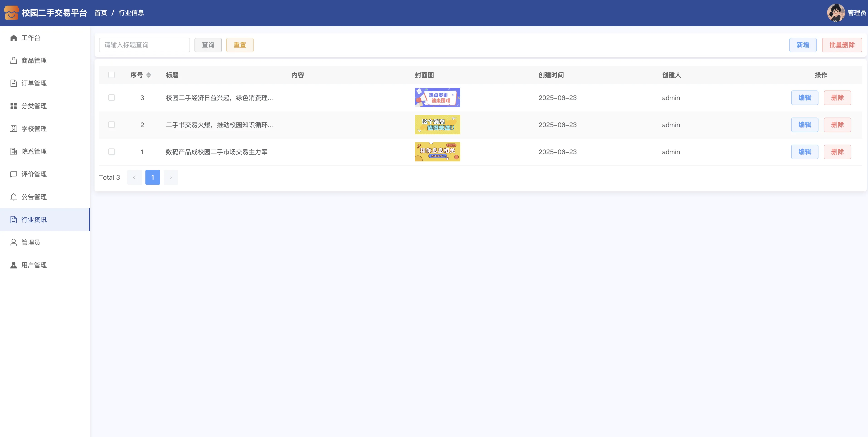Click the bell icon for 公告管理
The width and height of the screenshot is (868, 437).
point(13,197)
